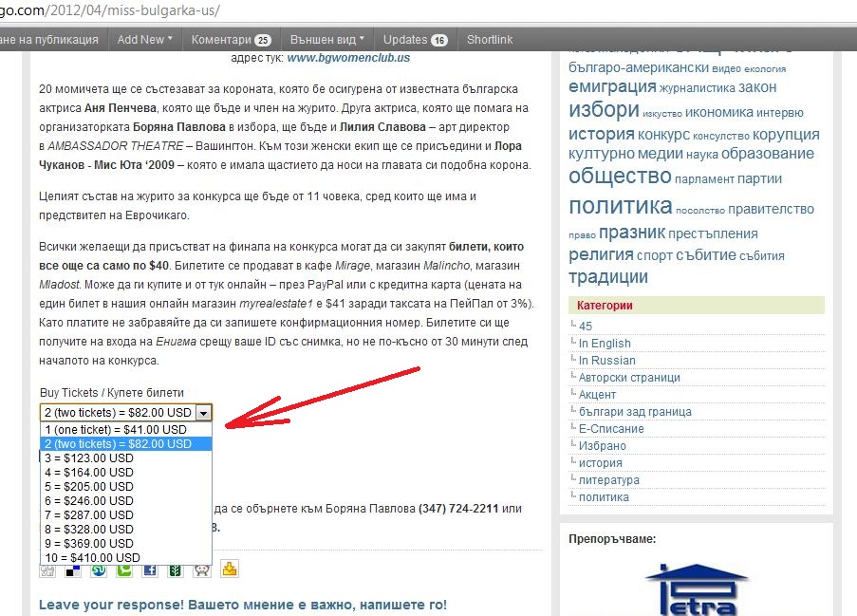Click the Newsvine share icon
857x616 pixels.
coord(176,570)
